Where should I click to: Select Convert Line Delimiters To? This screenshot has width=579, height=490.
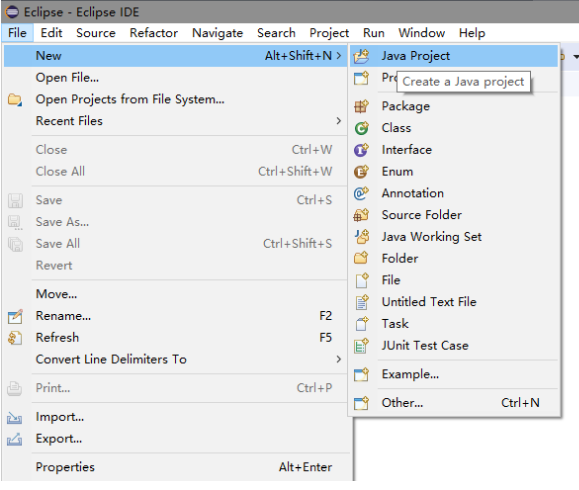click(x=175, y=359)
